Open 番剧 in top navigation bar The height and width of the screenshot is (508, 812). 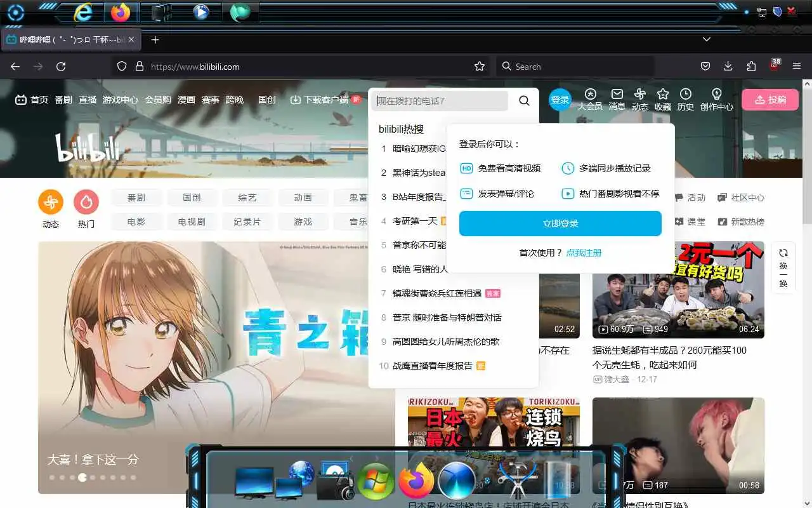point(63,100)
